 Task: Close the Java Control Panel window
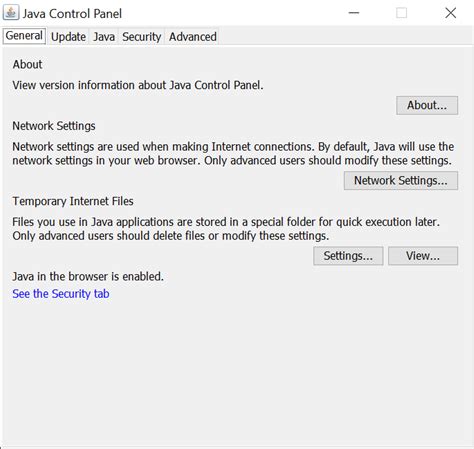click(451, 13)
